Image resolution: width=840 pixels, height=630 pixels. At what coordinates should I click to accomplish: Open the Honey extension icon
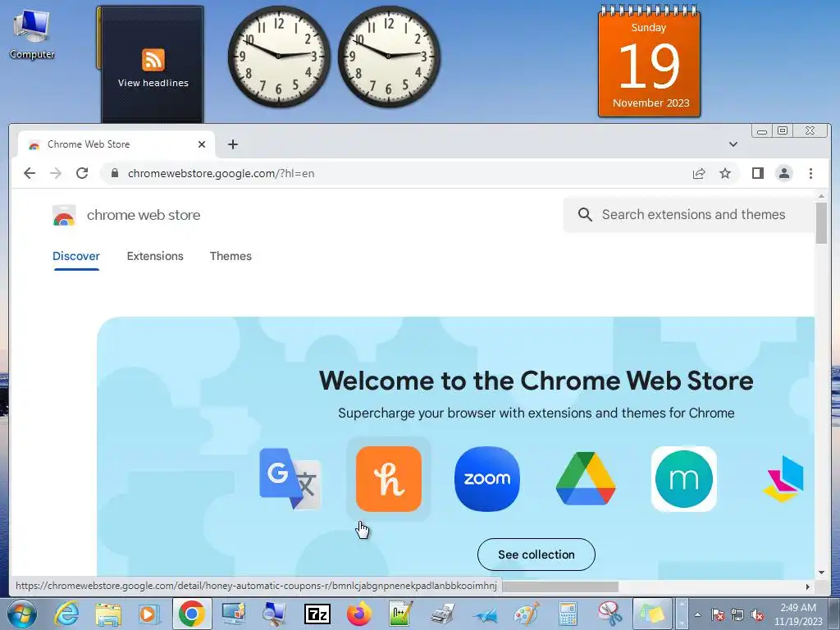coord(388,478)
